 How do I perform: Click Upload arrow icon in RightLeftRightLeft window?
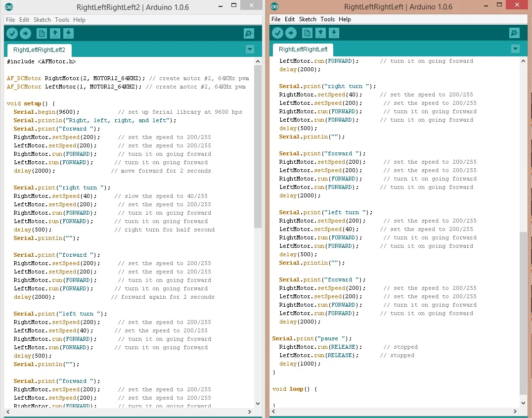tap(291, 33)
